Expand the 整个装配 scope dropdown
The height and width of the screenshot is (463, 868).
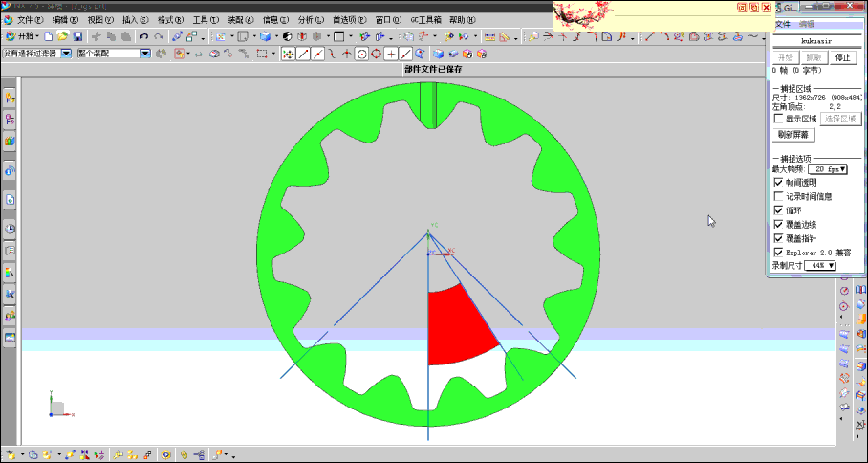145,54
